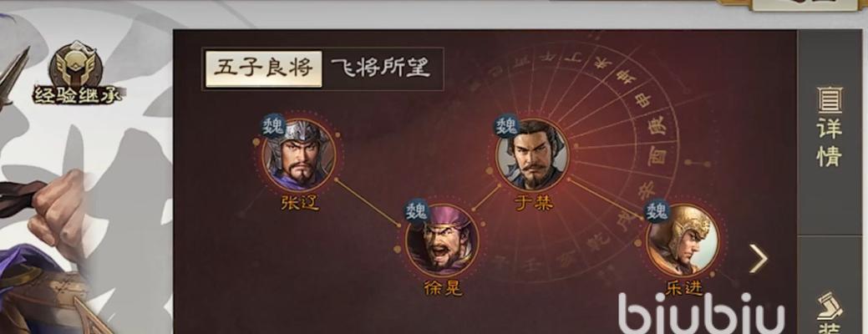Image resolution: width=868 pixels, height=334 pixels.
Task: Switch to the 飞将所望 tab
Action: pos(381,69)
